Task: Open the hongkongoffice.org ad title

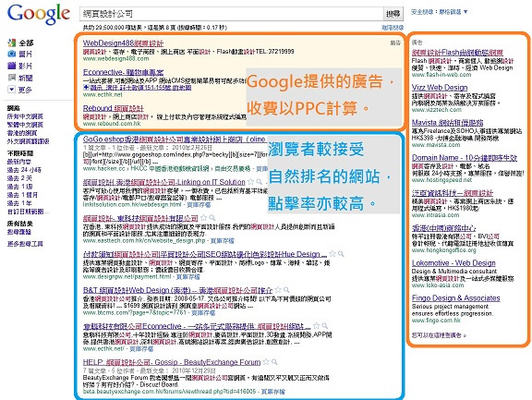Action: pyautogui.click(x=443, y=228)
